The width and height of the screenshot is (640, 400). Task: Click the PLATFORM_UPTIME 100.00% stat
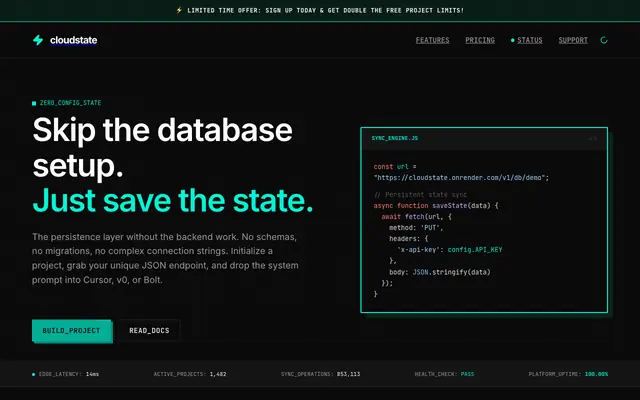click(x=568, y=374)
